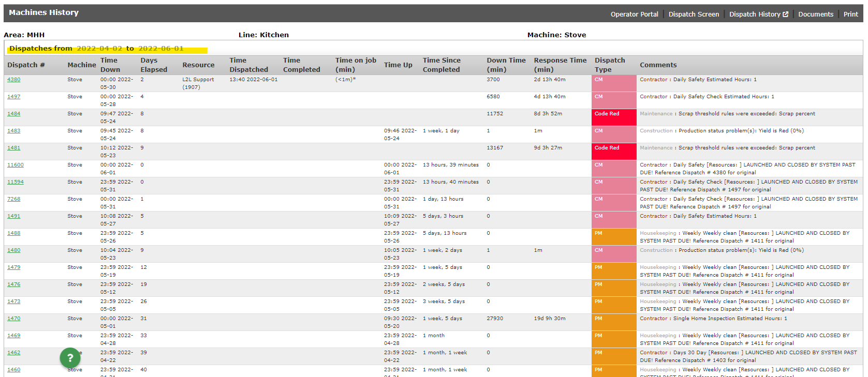868x377 pixels.
Task: Click the external link icon beside Dispatch History
Action: pyautogui.click(x=786, y=14)
